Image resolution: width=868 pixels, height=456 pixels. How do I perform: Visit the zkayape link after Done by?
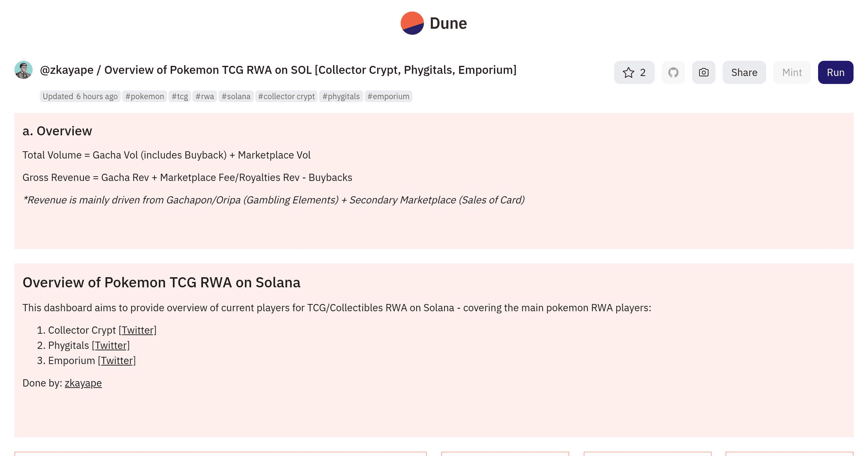pos(83,383)
